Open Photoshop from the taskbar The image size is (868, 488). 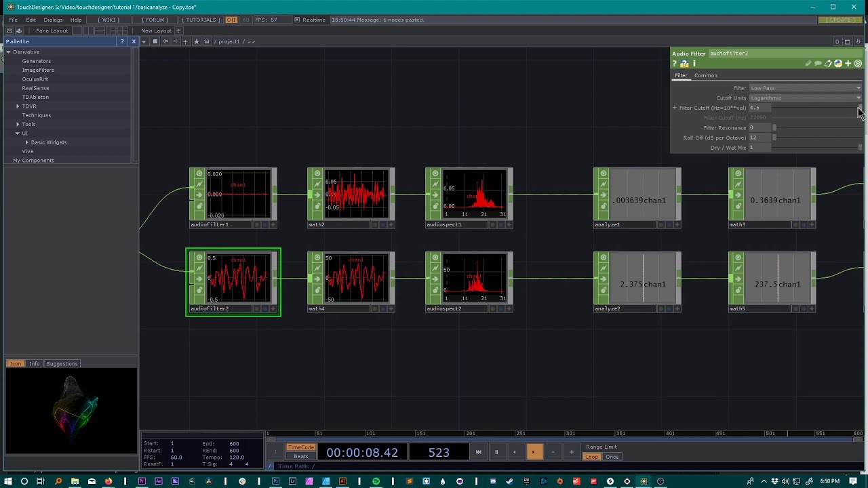275,481
